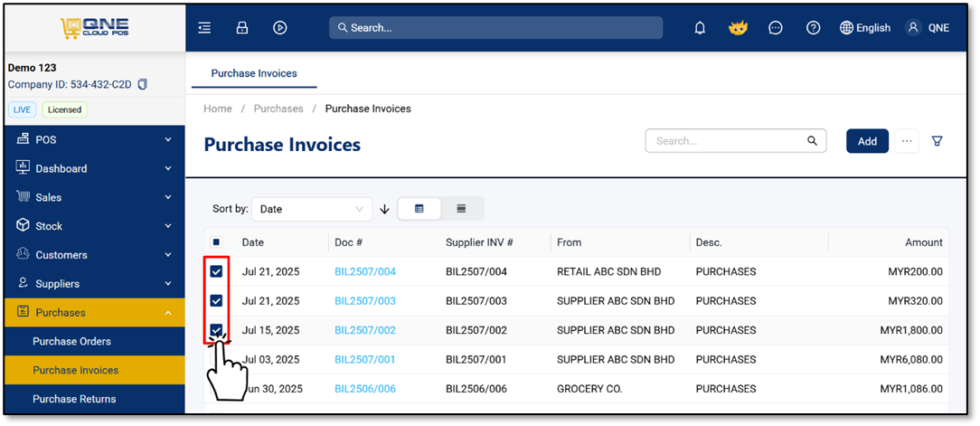This screenshot has height=426, width=980.
Task: Switch to table grid view
Action: click(419, 209)
